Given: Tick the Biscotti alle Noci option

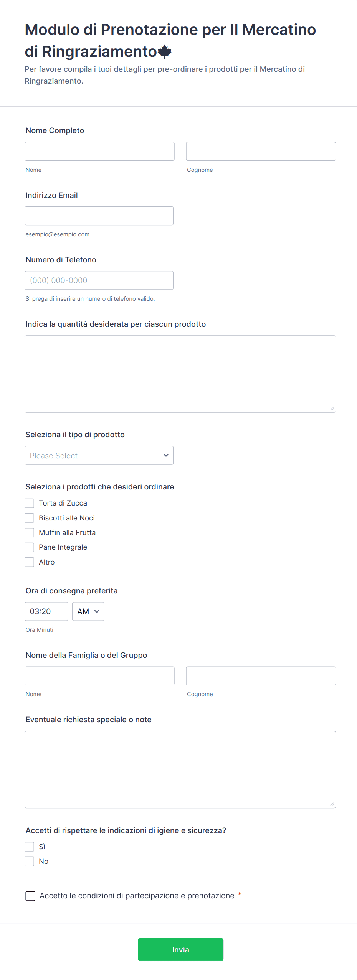Looking at the screenshot, I should 30,518.
